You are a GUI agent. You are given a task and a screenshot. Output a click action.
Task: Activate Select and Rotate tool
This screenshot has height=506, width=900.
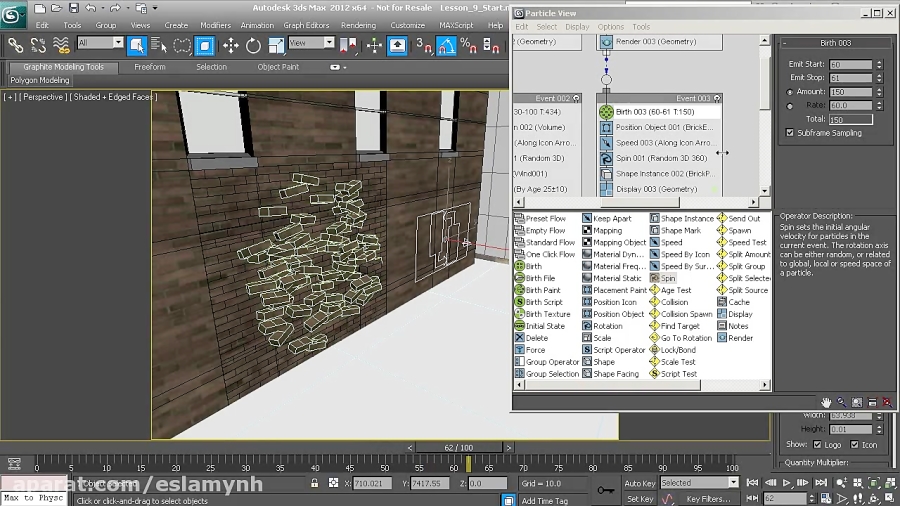click(x=253, y=45)
